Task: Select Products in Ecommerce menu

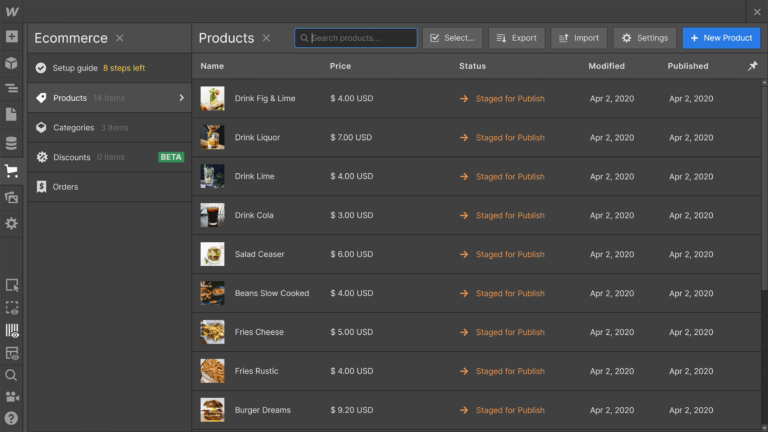Action: [109, 98]
